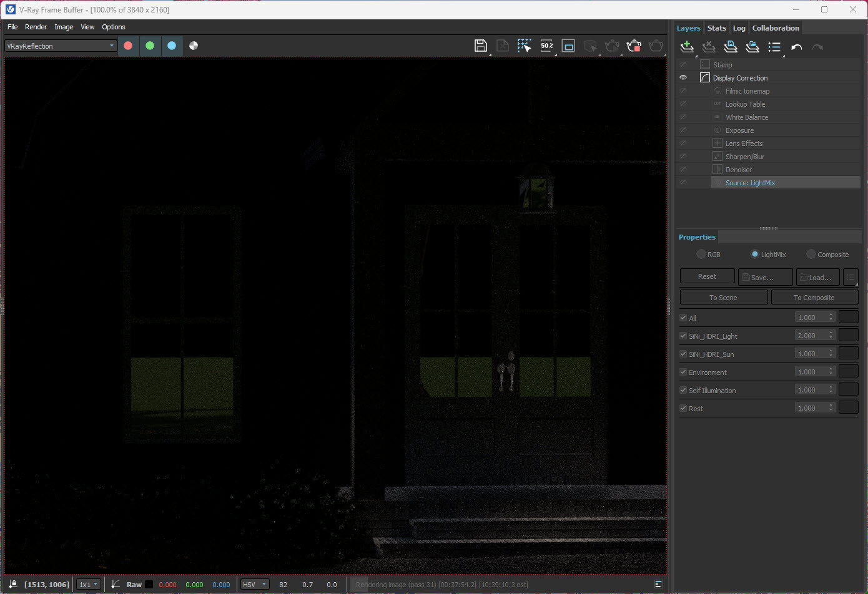This screenshot has height=594, width=868.
Task: Save the current channel image
Action: click(481, 46)
